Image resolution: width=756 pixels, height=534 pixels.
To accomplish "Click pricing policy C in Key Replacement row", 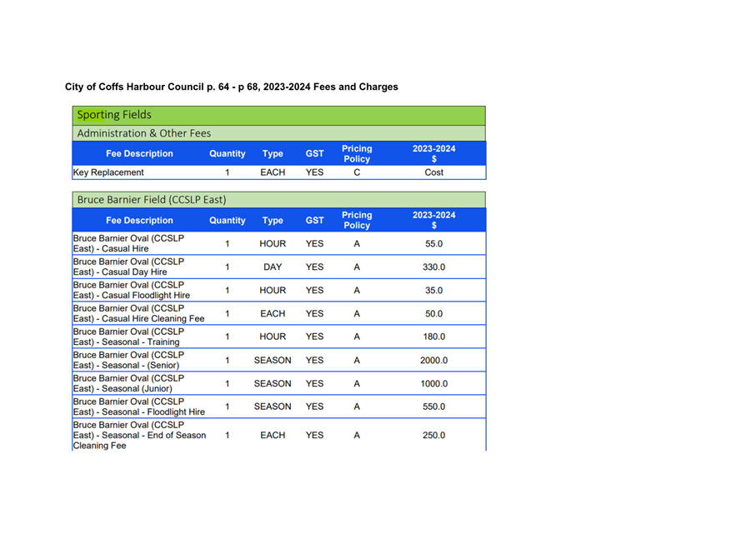I will click(x=357, y=172).
